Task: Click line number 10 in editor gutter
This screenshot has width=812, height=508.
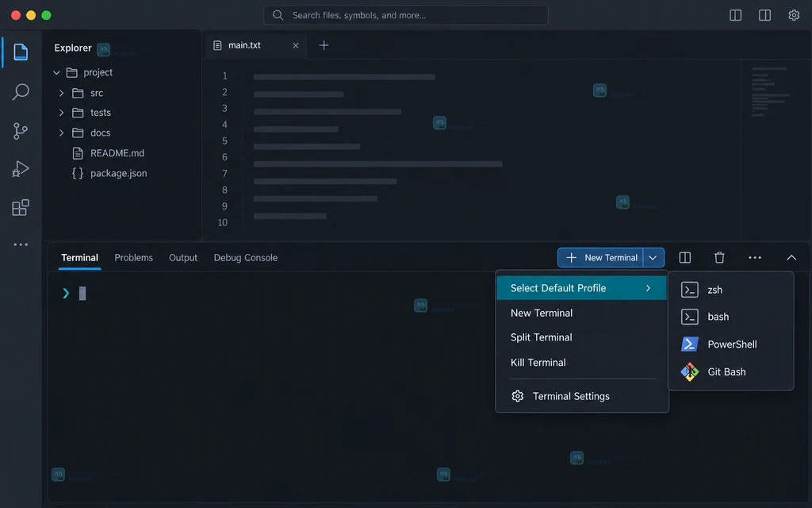Action: [x=222, y=222]
